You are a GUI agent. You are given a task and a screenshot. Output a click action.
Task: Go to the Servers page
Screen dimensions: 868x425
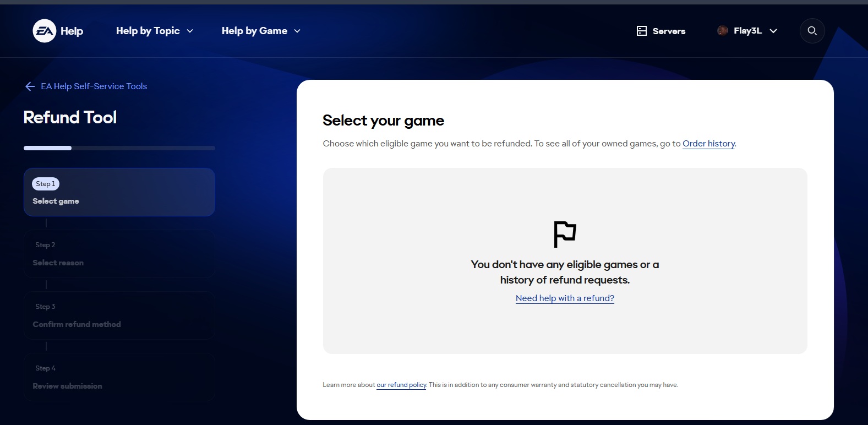[660, 31]
